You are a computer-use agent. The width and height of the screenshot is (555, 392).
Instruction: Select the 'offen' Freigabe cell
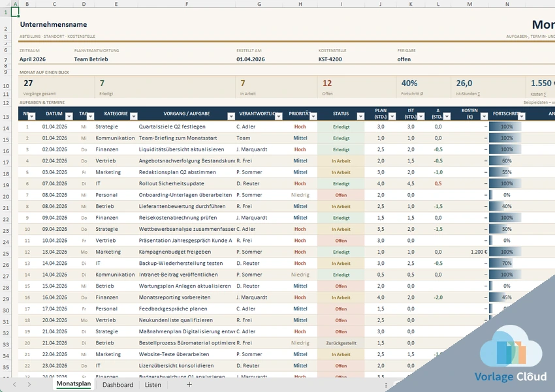(404, 59)
